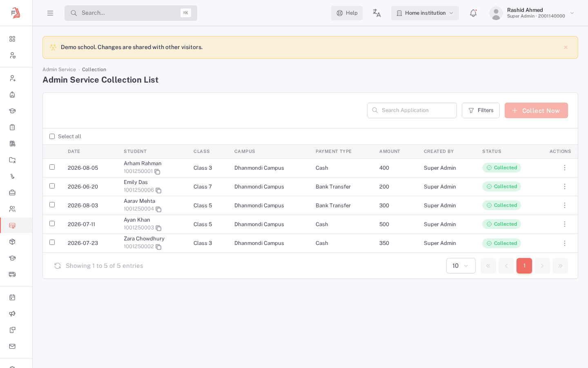Open the clipboard sidebar icon
588x368 pixels.
[x=12, y=127]
